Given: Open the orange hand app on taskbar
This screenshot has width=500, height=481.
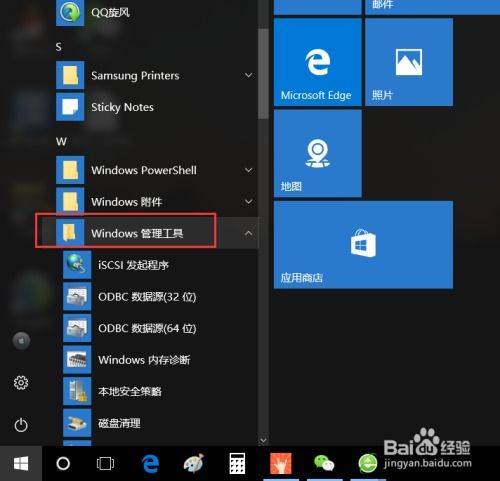Looking at the screenshot, I should pyautogui.click(x=281, y=463).
